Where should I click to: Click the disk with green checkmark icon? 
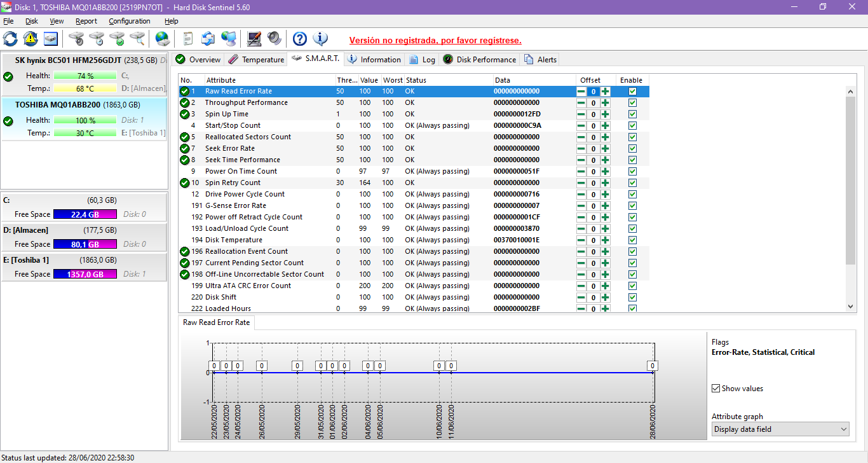[117, 39]
